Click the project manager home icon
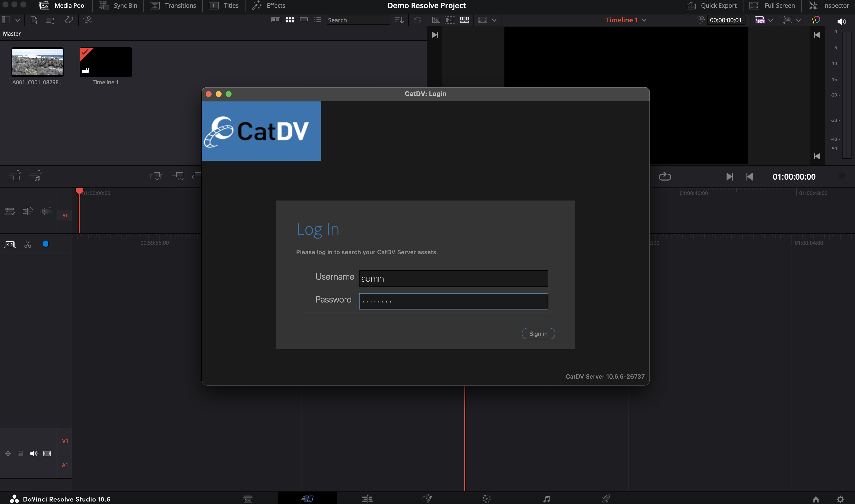 pyautogui.click(x=816, y=499)
